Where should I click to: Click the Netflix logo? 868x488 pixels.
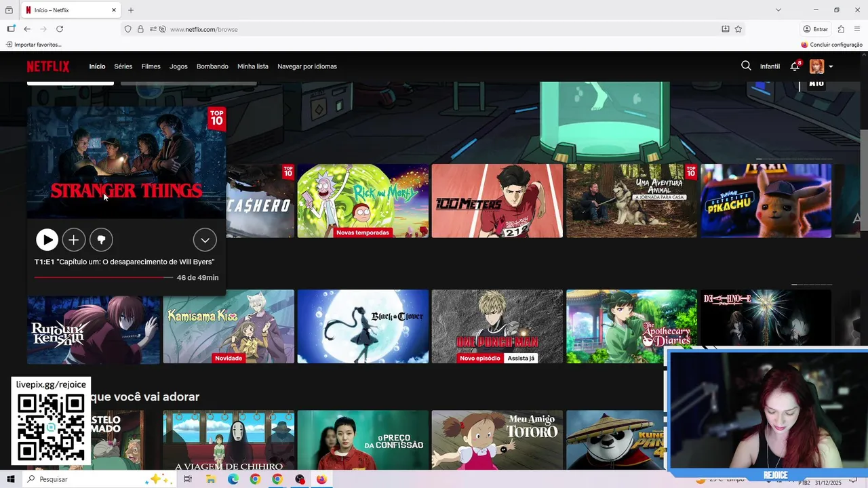pyautogui.click(x=48, y=66)
